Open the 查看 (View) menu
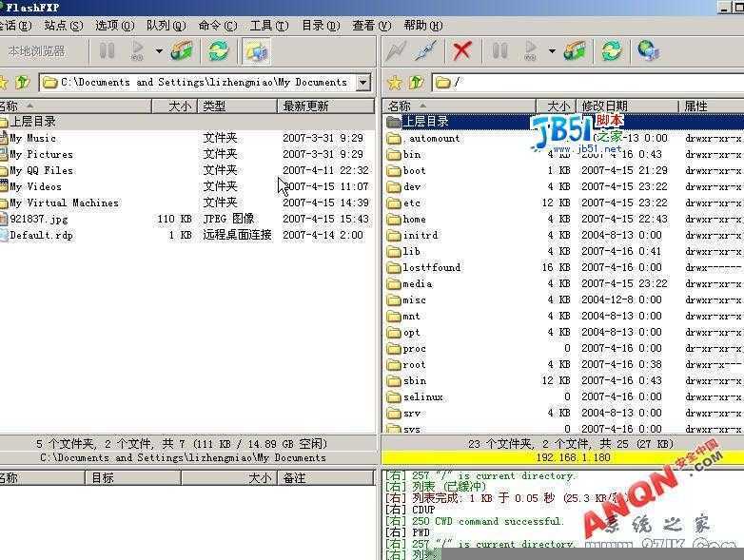Screen dimensions: 744x560 372,25
